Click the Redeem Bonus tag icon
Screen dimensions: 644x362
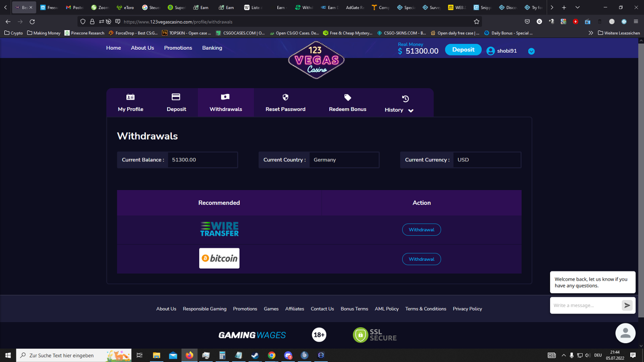(347, 97)
